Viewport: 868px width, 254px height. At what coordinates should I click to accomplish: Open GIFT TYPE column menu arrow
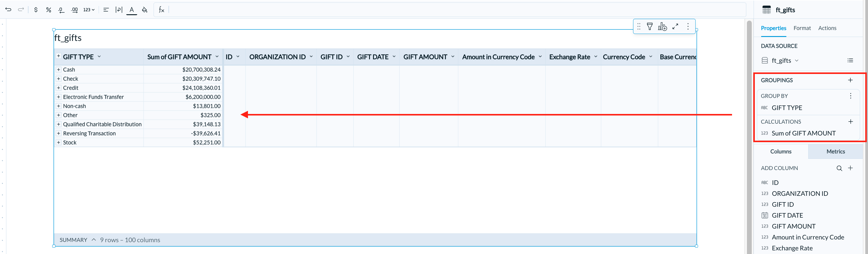tap(99, 56)
